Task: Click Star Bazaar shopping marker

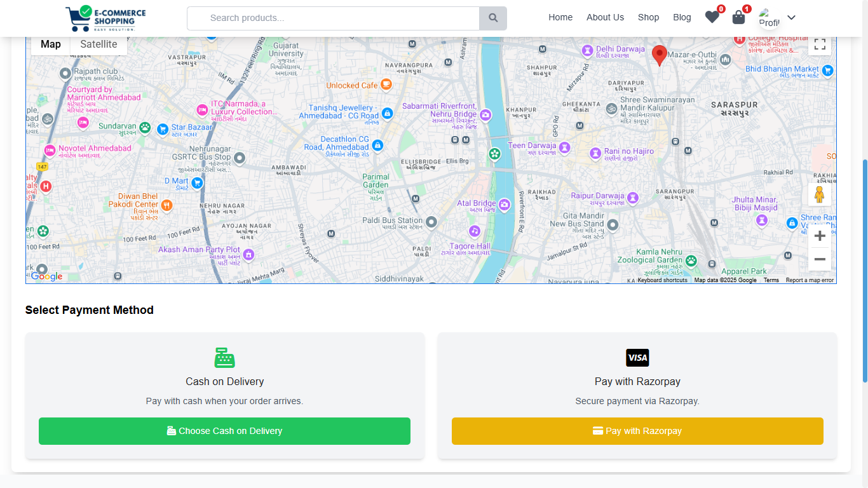Action: point(163,129)
